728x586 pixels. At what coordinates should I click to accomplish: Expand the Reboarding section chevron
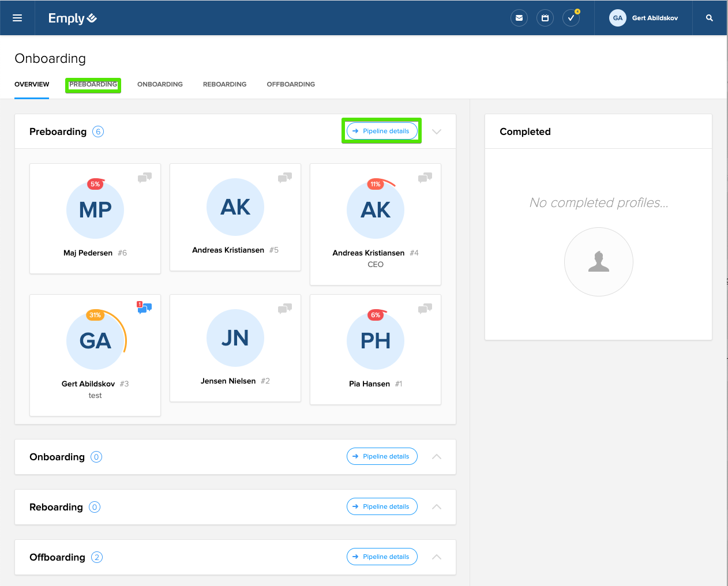[x=437, y=507]
